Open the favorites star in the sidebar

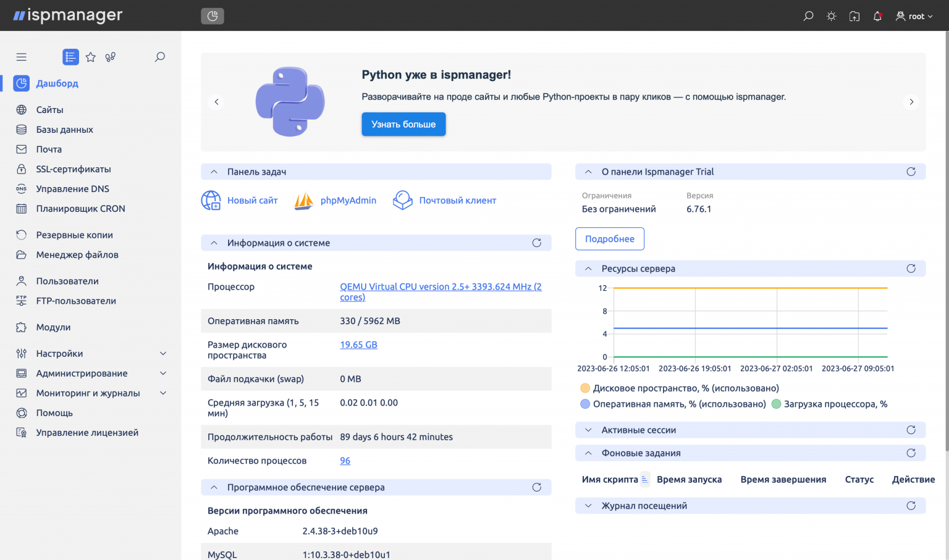(x=90, y=56)
